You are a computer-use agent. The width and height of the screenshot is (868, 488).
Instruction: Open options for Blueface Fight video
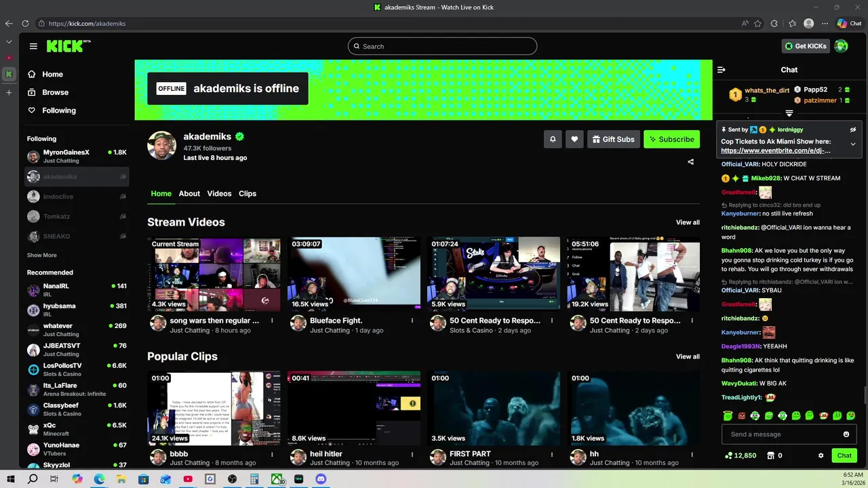click(x=412, y=321)
